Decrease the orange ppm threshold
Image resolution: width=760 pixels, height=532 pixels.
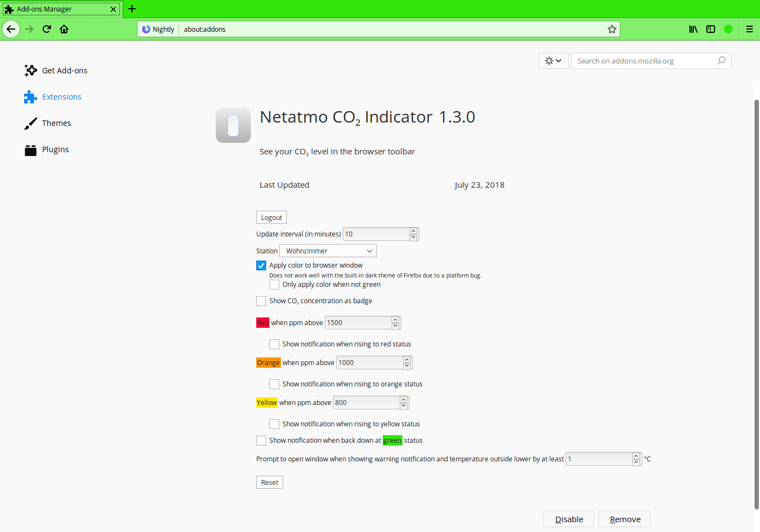click(x=407, y=366)
